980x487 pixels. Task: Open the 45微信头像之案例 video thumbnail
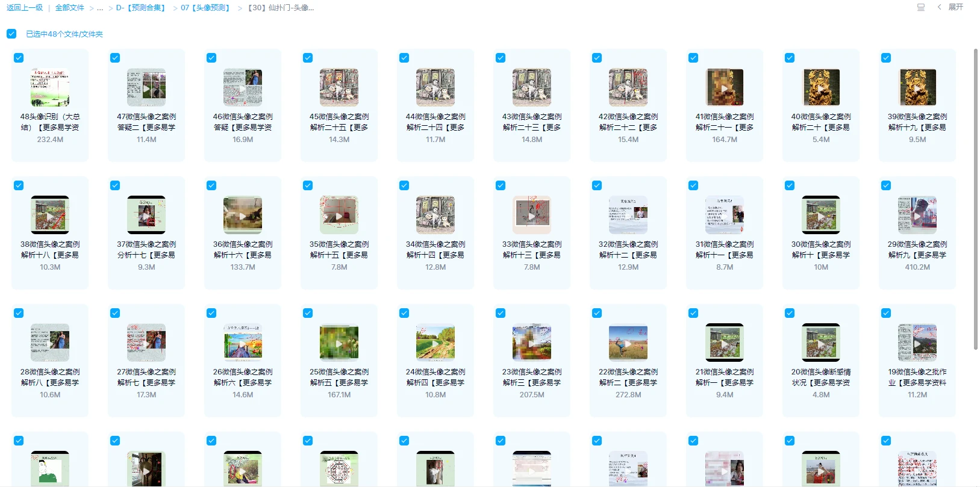(x=339, y=87)
